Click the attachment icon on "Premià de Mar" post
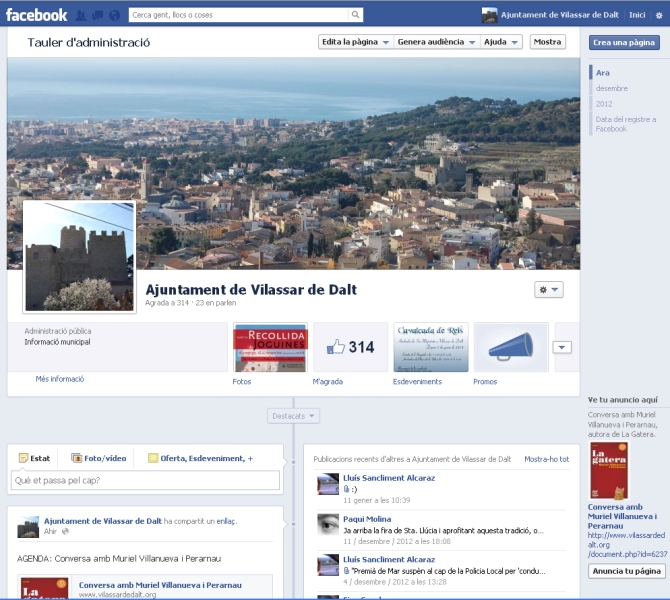Screen dimensions: 670x600 (x=347, y=571)
